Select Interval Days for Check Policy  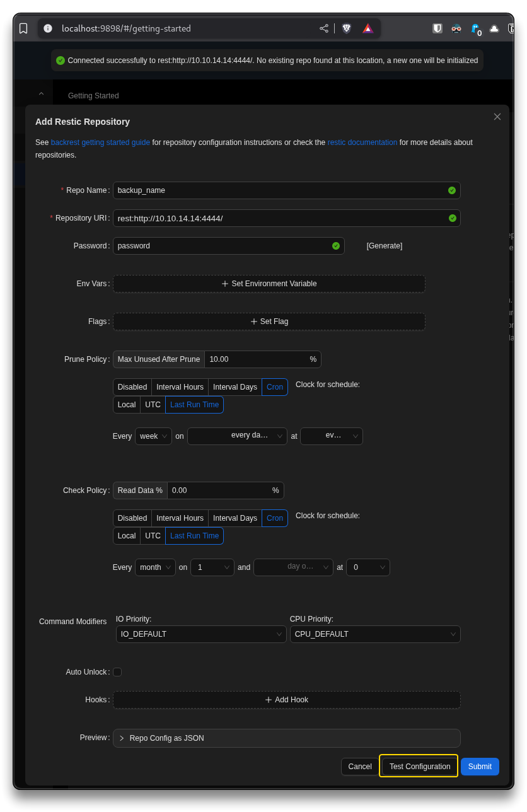pyautogui.click(x=235, y=518)
